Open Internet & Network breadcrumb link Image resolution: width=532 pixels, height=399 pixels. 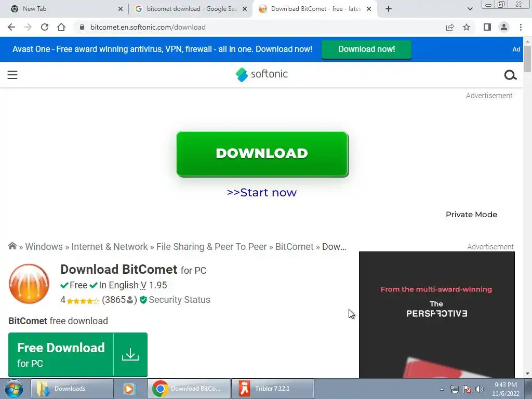(110, 247)
